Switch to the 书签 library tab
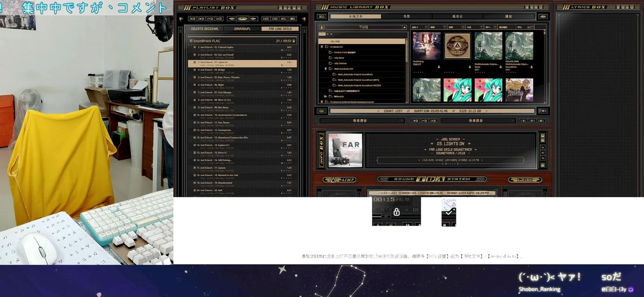The height and width of the screenshot is (297, 644). [407, 16]
